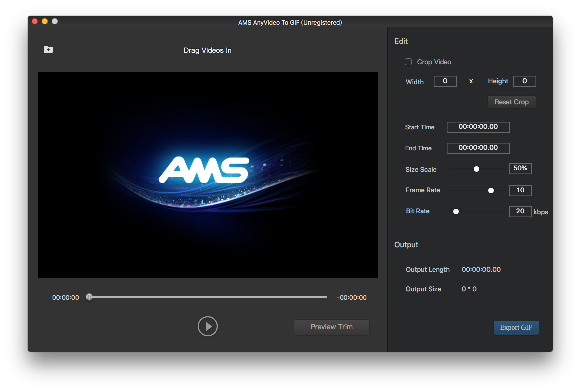Click the elapsed time 00:00:00 label
The height and width of the screenshot is (392, 581).
[66, 298]
